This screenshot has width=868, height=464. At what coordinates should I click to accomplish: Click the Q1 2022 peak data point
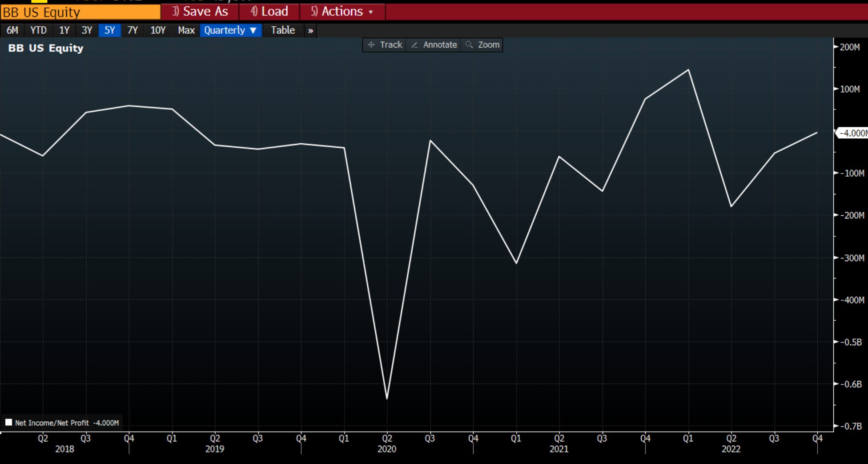(688, 70)
